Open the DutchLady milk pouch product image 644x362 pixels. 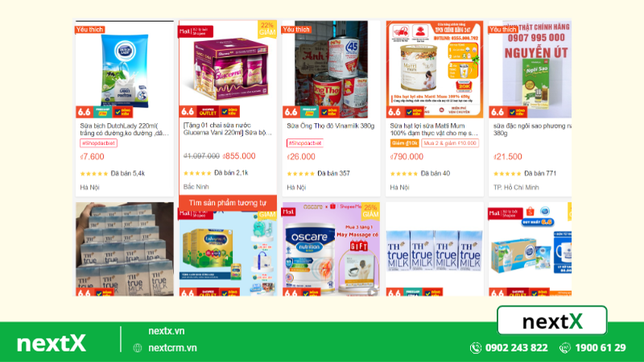[x=125, y=69]
